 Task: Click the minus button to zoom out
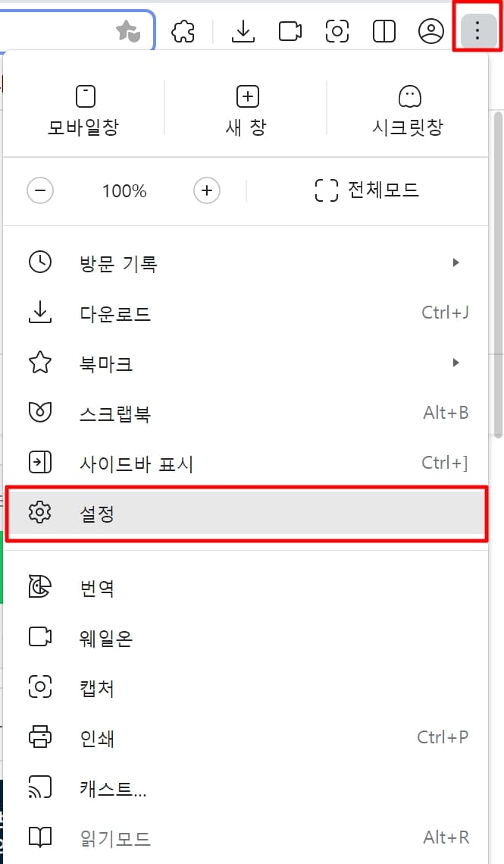pos(40,191)
